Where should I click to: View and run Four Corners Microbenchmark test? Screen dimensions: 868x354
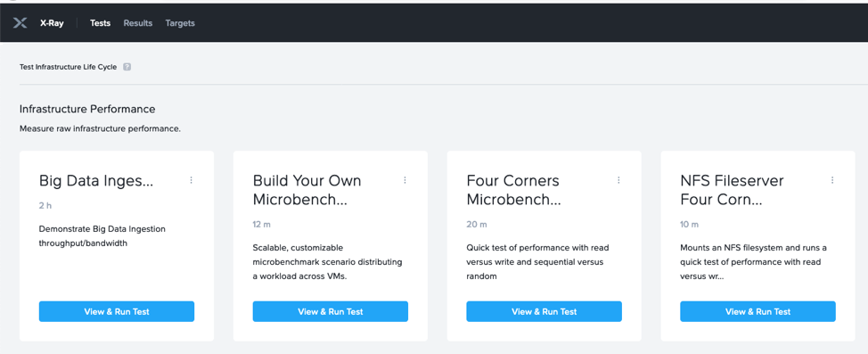pyautogui.click(x=545, y=311)
